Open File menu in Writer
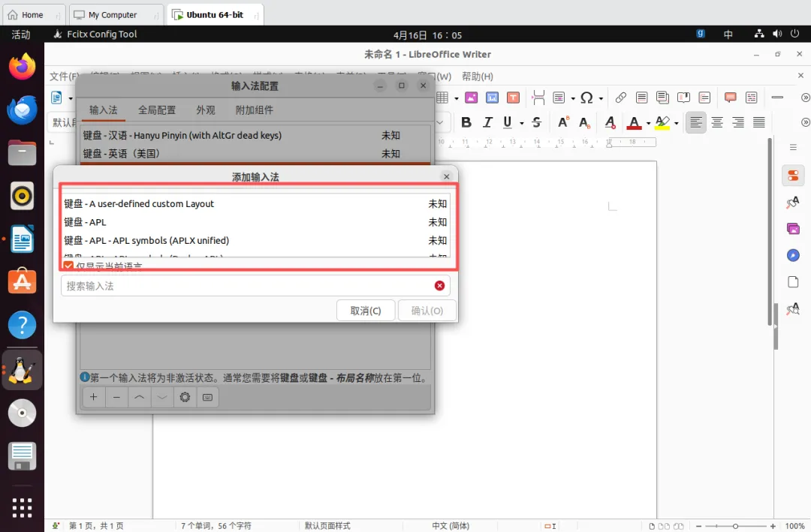811x532 pixels. [64, 77]
